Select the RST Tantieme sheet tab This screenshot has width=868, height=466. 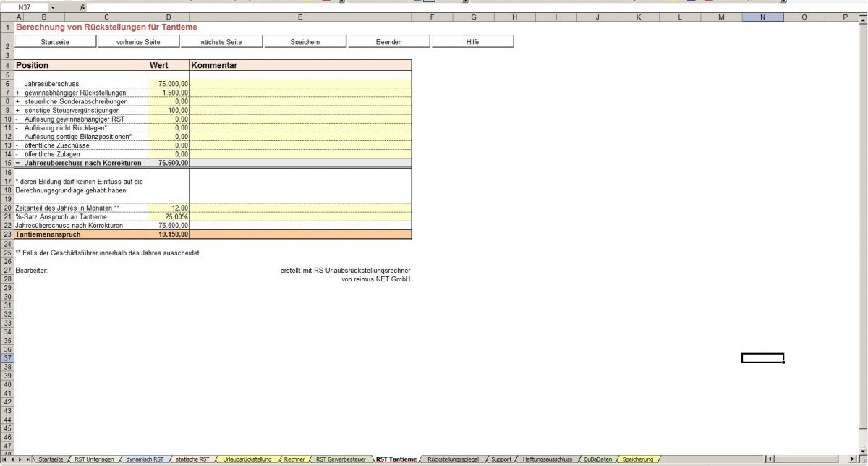click(x=396, y=459)
